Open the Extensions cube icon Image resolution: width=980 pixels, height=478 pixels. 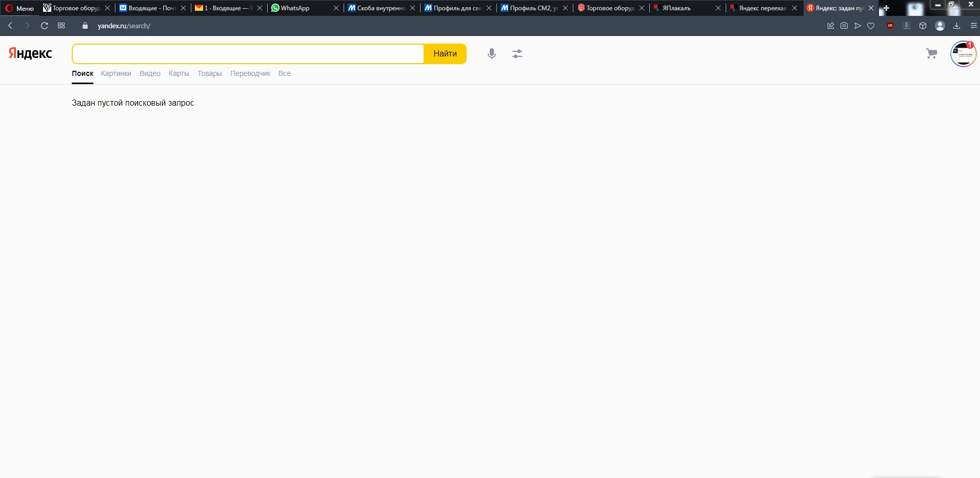923,26
